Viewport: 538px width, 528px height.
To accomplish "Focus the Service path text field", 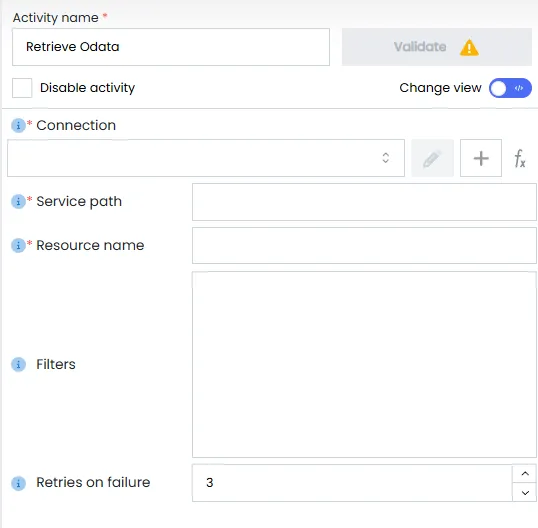I will click(x=364, y=202).
